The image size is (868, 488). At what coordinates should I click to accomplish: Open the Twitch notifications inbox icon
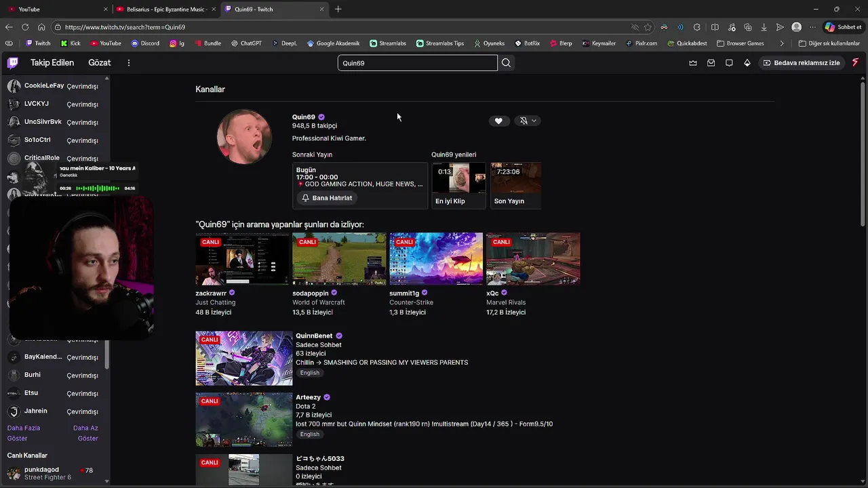point(711,63)
